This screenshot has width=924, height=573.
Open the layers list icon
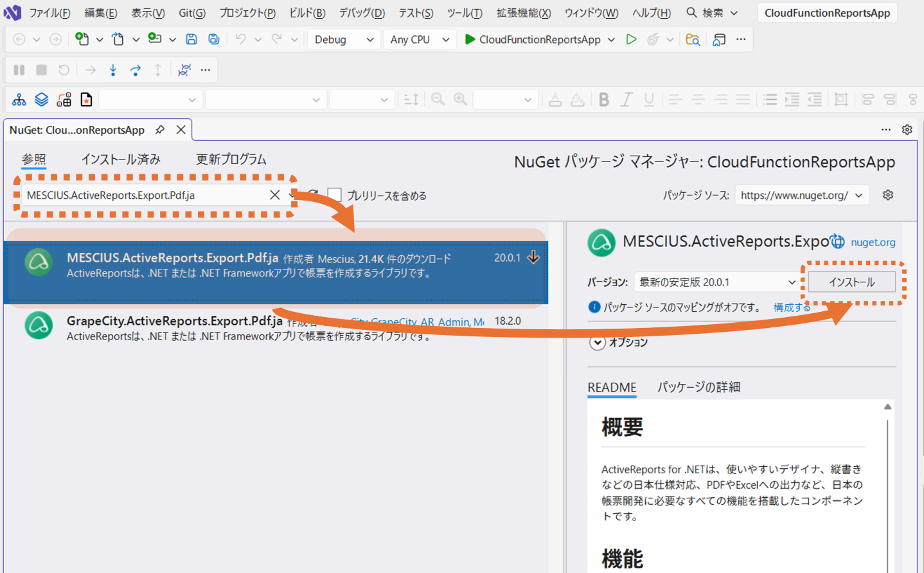pos(42,100)
